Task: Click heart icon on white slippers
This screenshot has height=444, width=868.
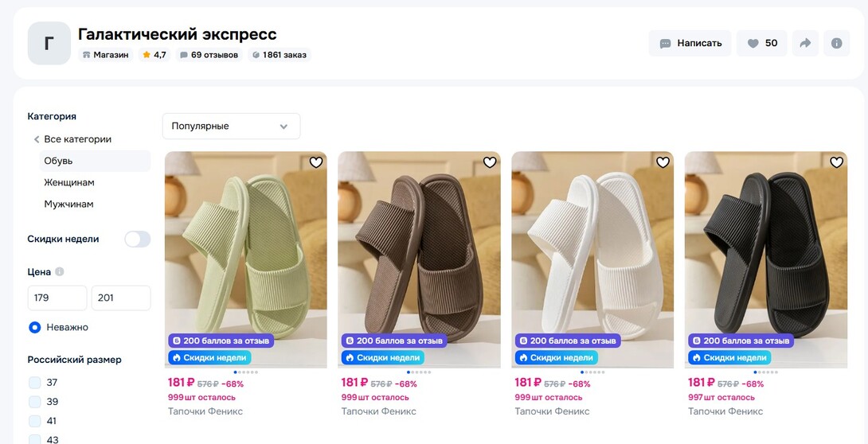Action: tap(663, 162)
